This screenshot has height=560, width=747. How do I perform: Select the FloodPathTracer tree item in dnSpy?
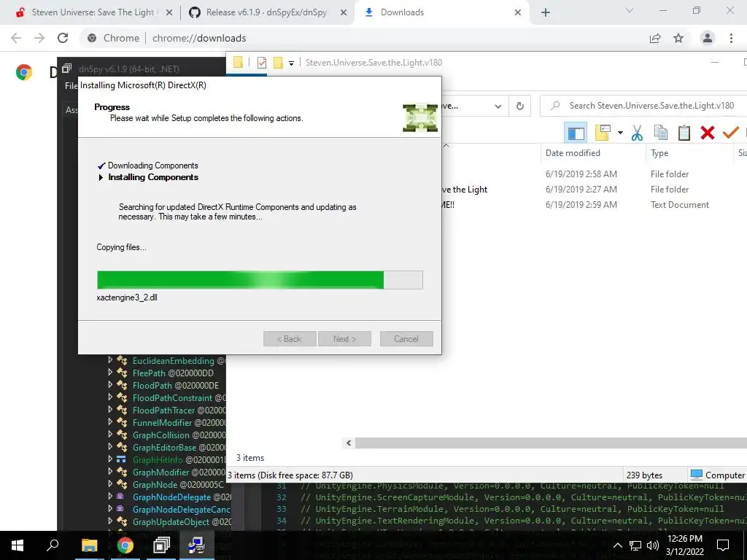coord(179,410)
